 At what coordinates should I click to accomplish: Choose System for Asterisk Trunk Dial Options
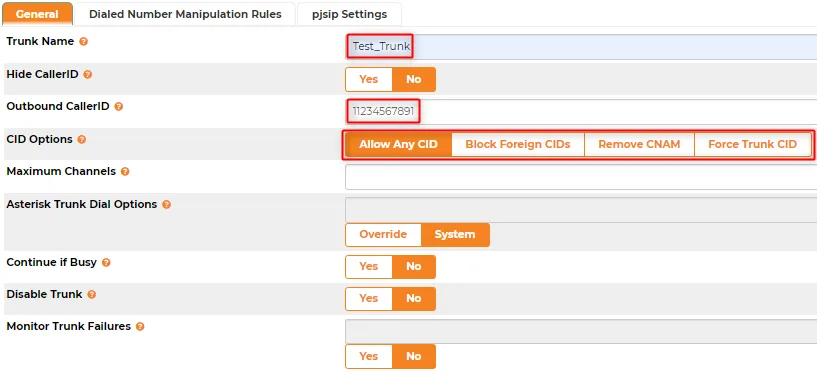click(x=455, y=234)
